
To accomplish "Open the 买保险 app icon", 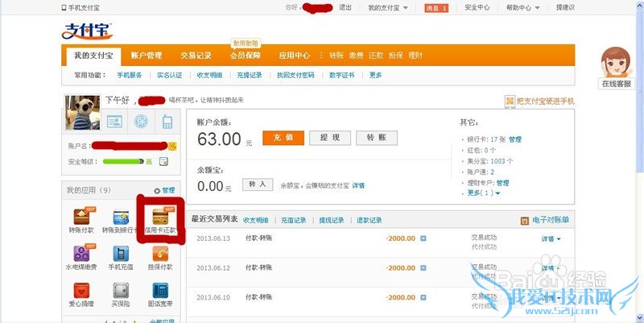I will pos(121,290).
